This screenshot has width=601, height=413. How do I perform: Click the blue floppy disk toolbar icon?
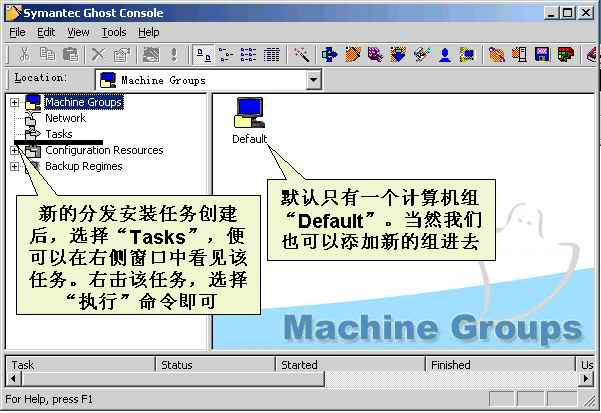pos(542,55)
